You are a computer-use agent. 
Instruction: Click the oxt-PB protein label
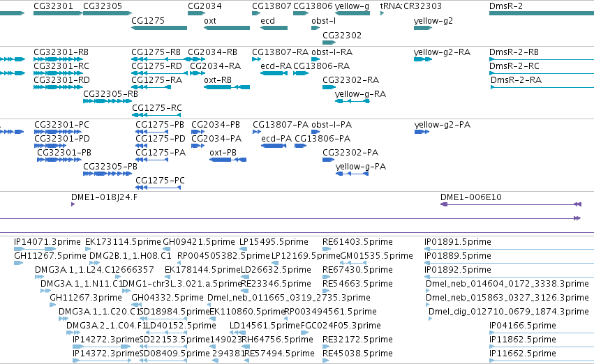point(223,153)
